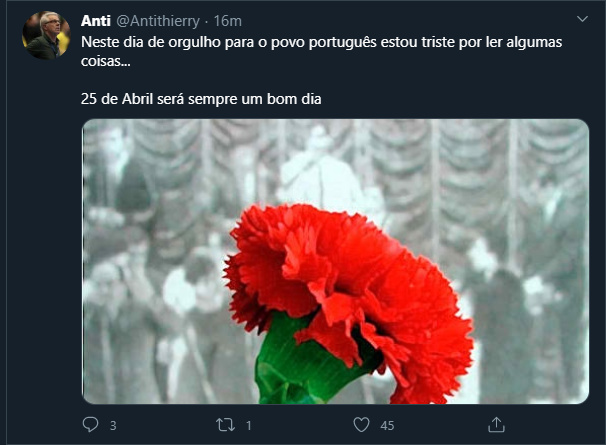Open the profile via display name Anti

pos(96,21)
